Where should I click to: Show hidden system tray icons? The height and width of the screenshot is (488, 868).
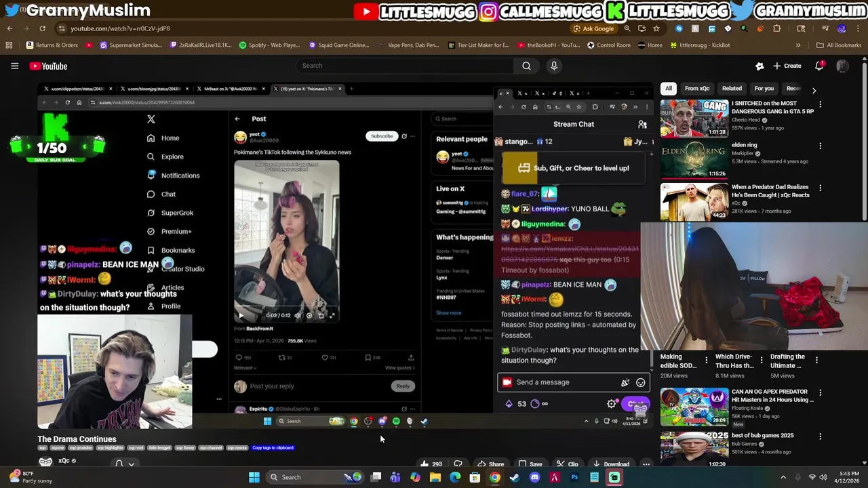tap(783, 477)
